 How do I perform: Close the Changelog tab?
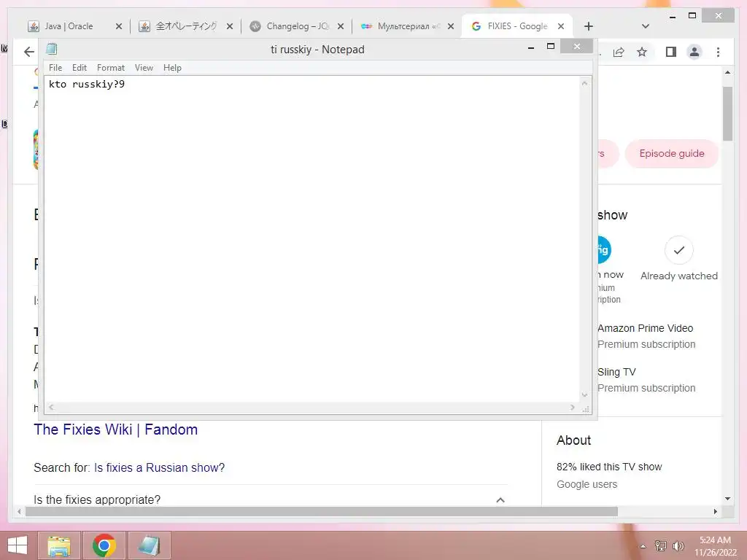341,27
